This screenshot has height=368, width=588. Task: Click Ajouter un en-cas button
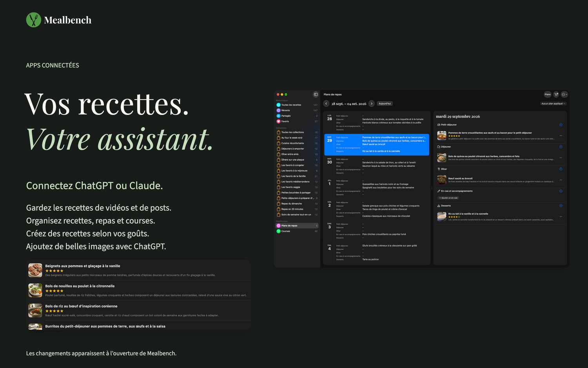[x=448, y=198]
